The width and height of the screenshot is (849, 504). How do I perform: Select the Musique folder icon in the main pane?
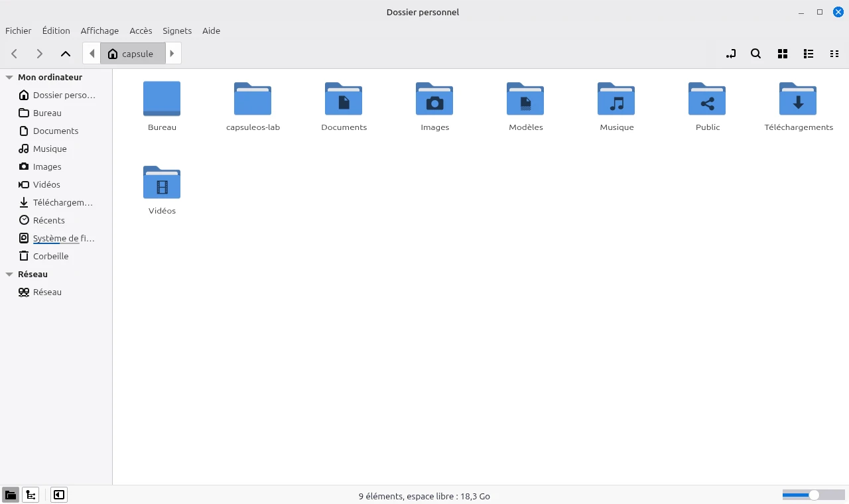pyautogui.click(x=616, y=98)
